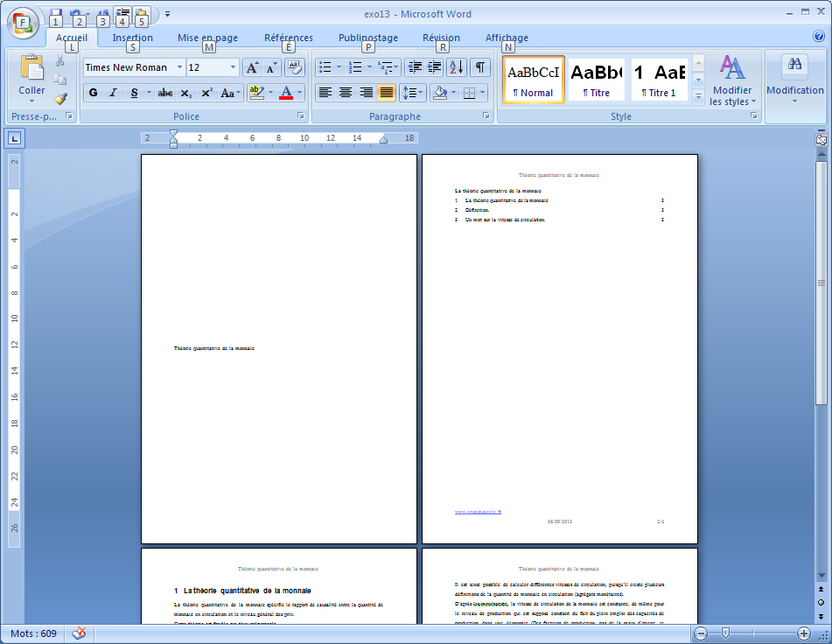Switch to Mise en page tab
Viewport: 832px width, 644px height.
[x=207, y=38]
